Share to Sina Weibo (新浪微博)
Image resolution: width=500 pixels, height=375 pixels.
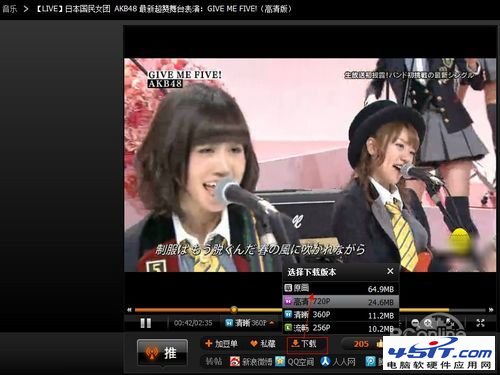251,362
